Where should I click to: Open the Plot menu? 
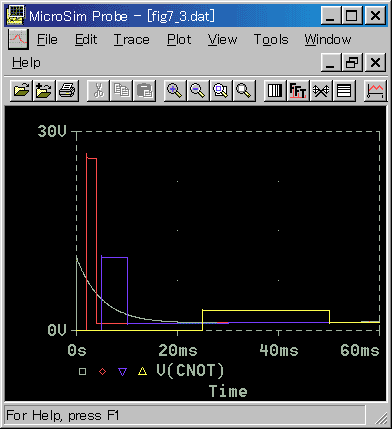(x=179, y=40)
